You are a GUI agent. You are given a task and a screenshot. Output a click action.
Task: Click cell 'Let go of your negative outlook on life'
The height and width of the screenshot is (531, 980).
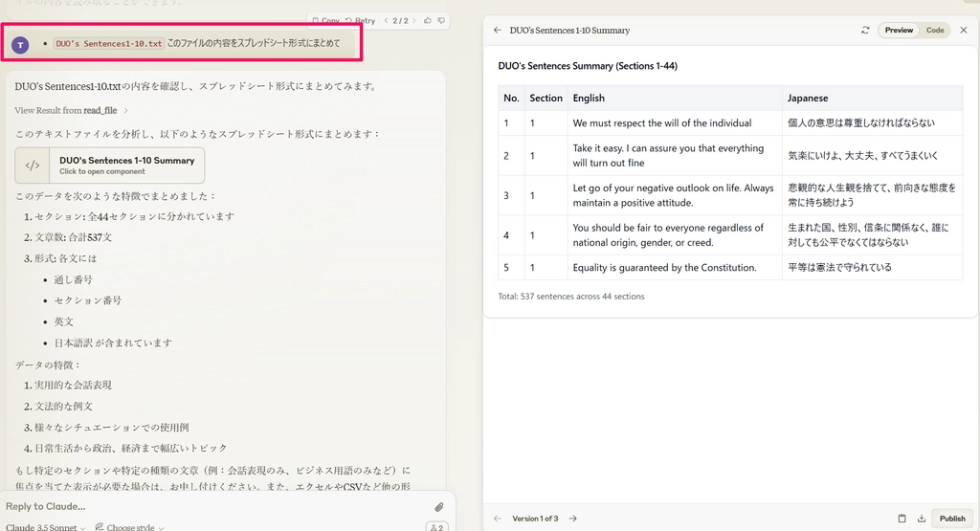pyautogui.click(x=673, y=195)
